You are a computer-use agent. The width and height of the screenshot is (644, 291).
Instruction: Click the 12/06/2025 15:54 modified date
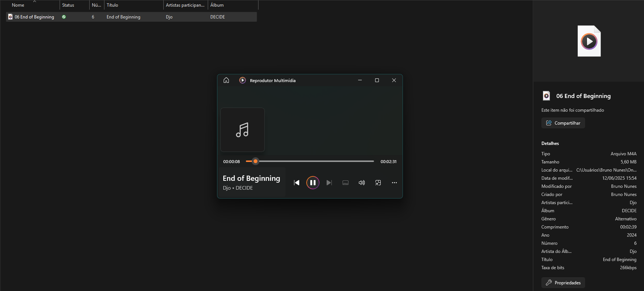(619, 178)
